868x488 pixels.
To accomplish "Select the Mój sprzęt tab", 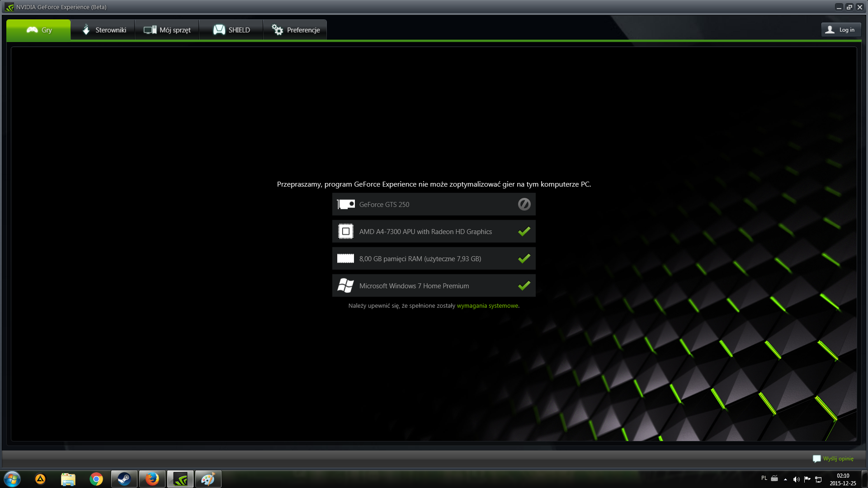I will [167, 30].
